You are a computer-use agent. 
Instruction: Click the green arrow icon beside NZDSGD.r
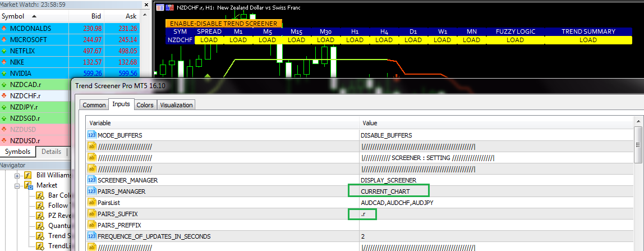4,118
